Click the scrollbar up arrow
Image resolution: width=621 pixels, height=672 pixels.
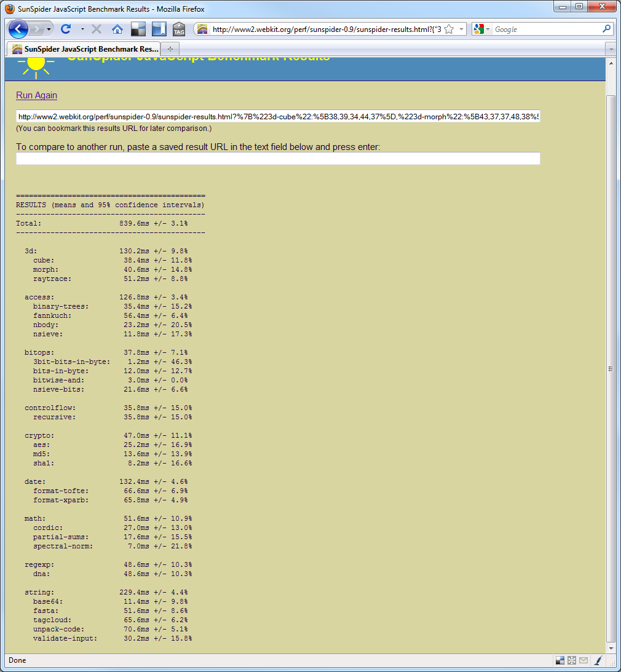(611, 63)
